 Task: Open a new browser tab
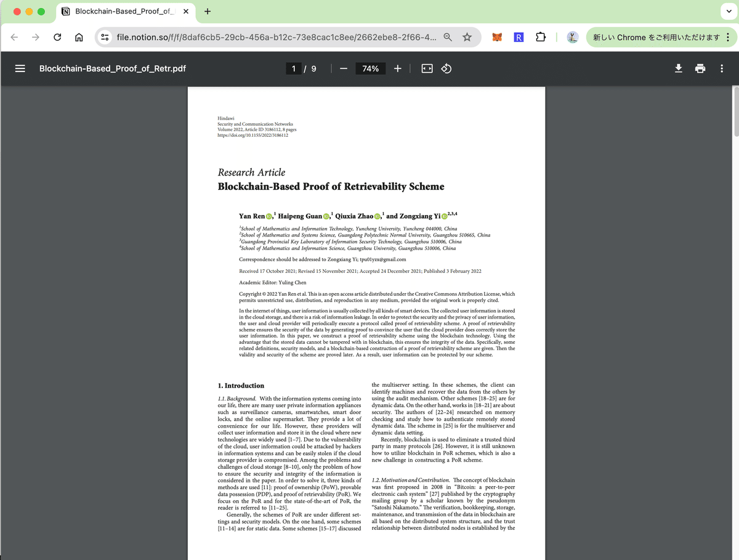pos(208,12)
